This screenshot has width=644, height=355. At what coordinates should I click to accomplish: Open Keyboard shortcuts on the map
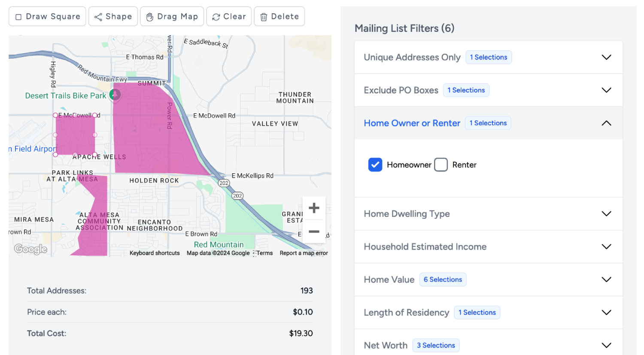pos(155,253)
